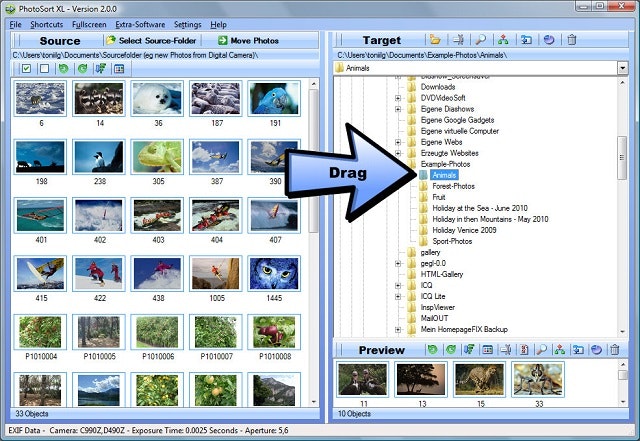Image resolution: width=640 pixels, height=441 pixels.
Task: Open the Animals folder dropdown arrow
Action: tap(622, 68)
